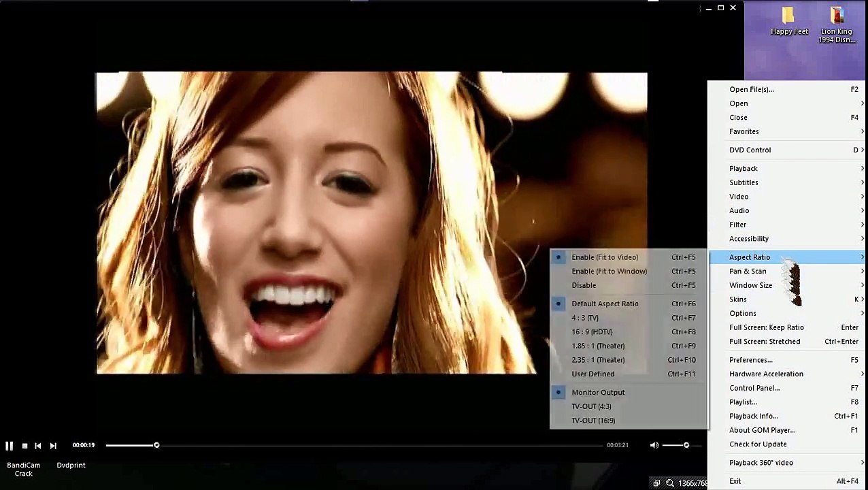Expand the Hardware Acceleration submenu
Screen dimensions: 868x490
tap(788, 374)
